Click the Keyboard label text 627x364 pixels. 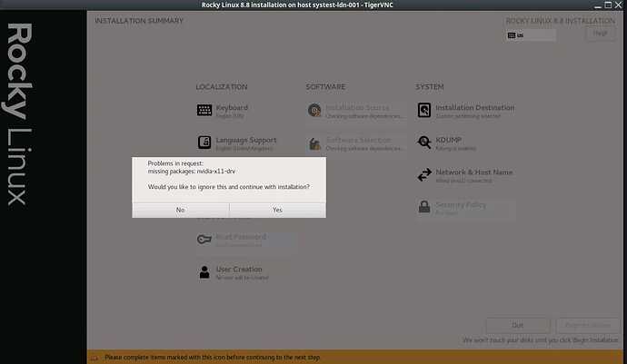coord(232,107)
